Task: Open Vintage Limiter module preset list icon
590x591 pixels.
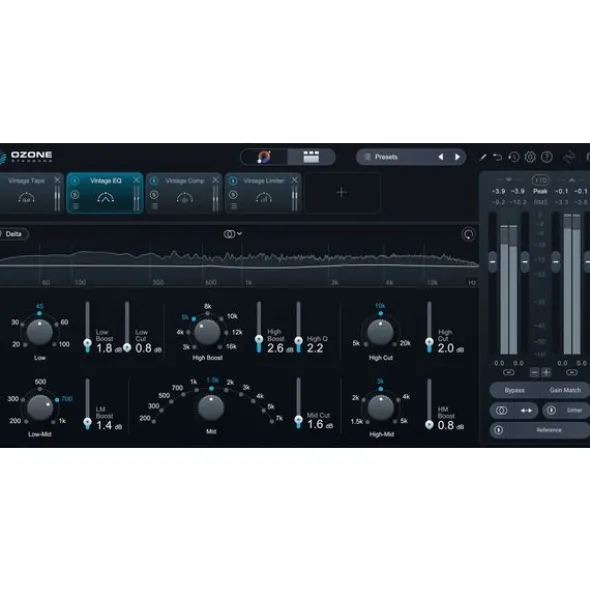Action: (234, 206)
